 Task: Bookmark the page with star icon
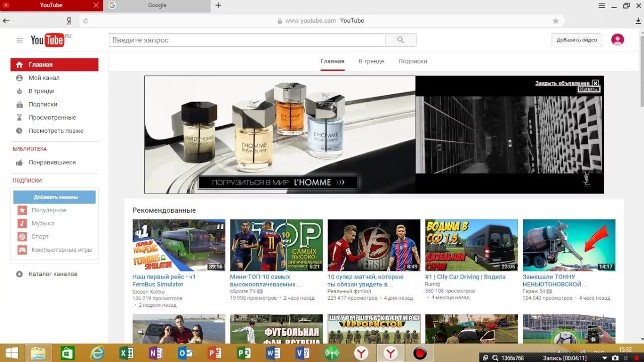click(555, 21)
